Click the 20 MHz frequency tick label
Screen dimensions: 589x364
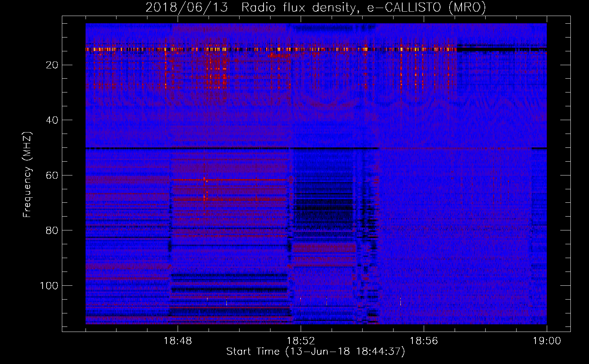pos(52,65)
